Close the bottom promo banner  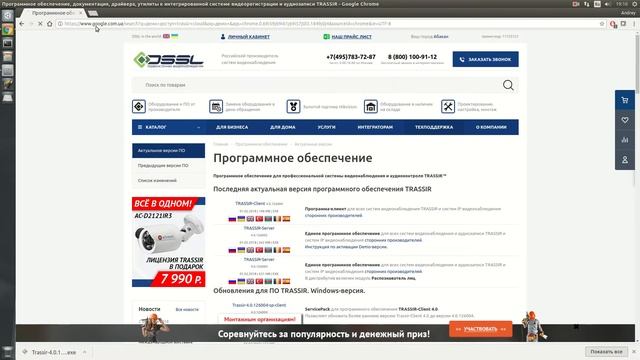pos(576,327)
